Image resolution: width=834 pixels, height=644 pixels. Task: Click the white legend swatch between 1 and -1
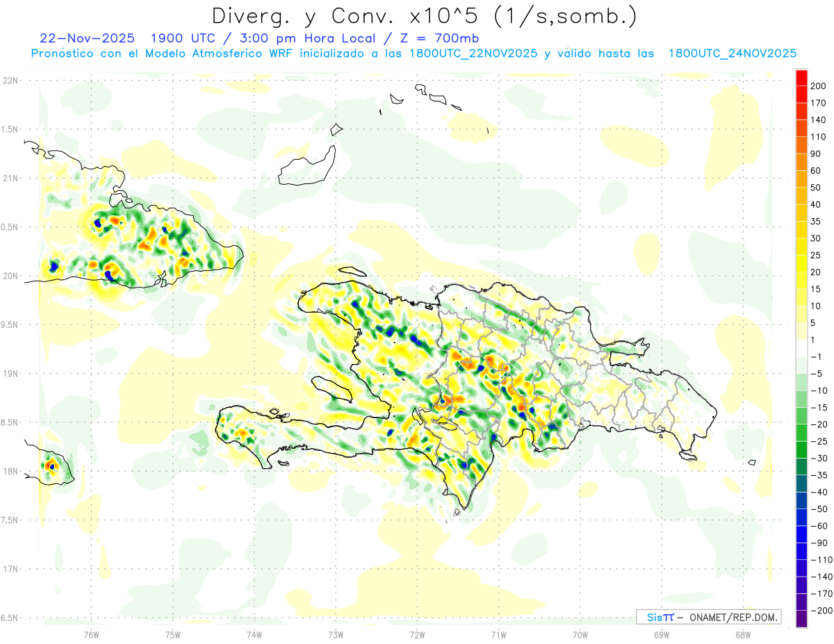pos(801,349)
